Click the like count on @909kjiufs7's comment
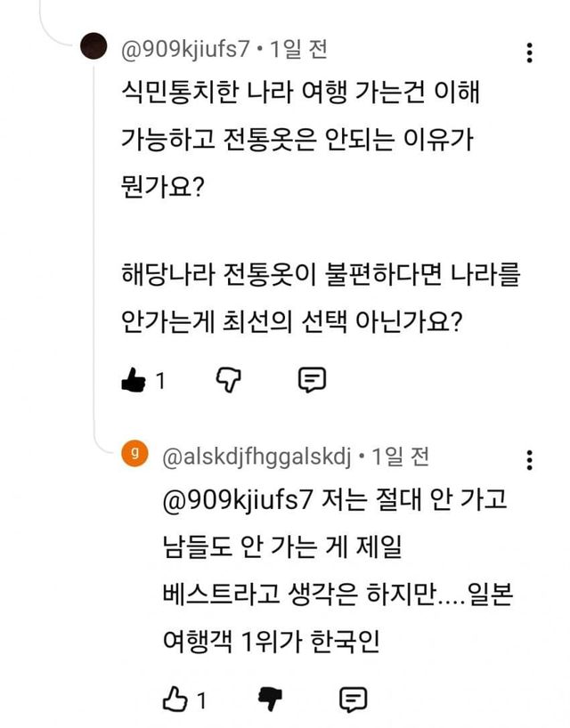The height and width of the screenshot is (728, 570). click(161, 382)
